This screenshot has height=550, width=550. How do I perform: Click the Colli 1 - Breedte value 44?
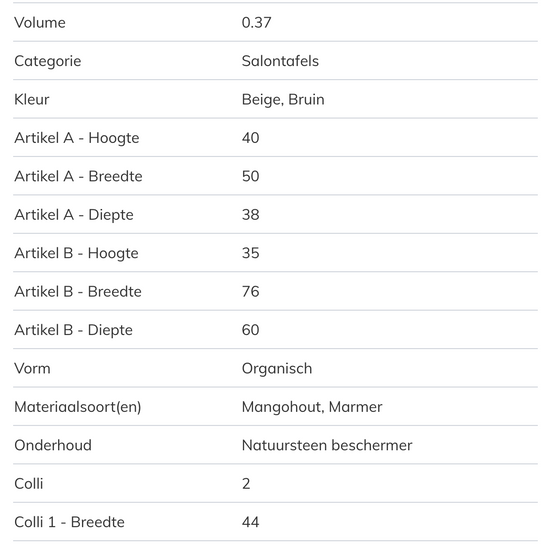pos(250,522)
